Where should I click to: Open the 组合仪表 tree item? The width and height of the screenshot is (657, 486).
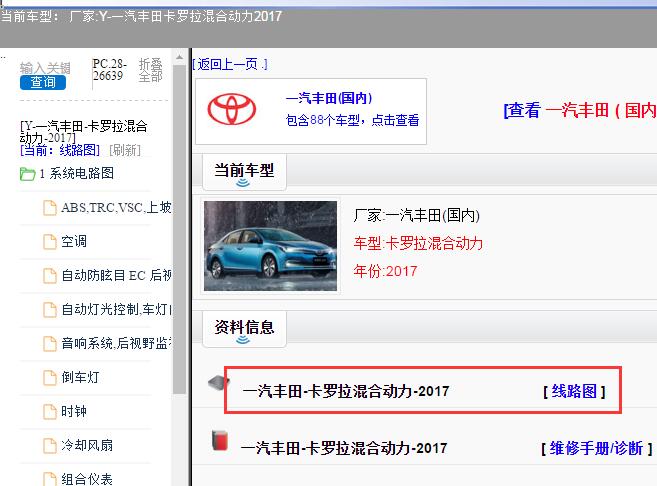87,479
